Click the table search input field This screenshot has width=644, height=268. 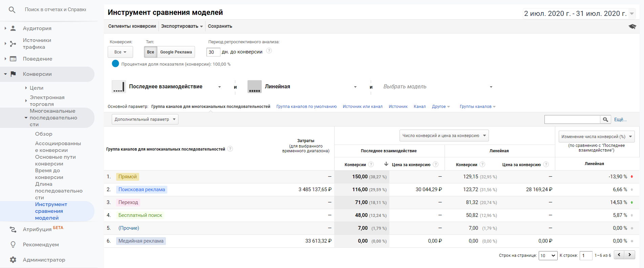[x=572, y=119]
